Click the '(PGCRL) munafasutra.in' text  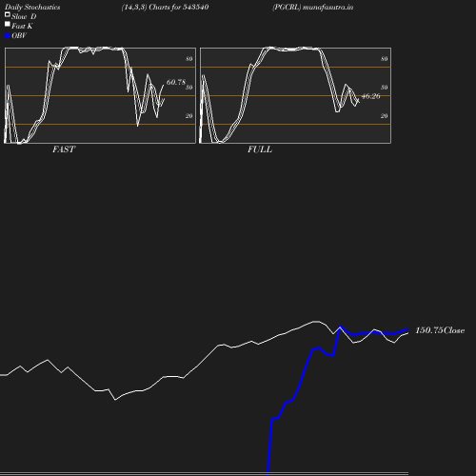click(x=312, y=7)
